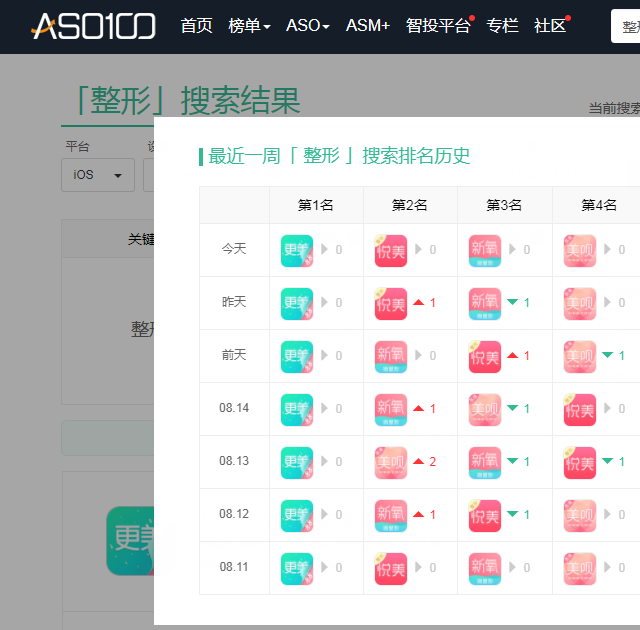Image resolution: width=640 pixels, height=630 pixels.
Task: Click the 美呗 app icon ranked 4th today
Action: (x=580, y=250)
